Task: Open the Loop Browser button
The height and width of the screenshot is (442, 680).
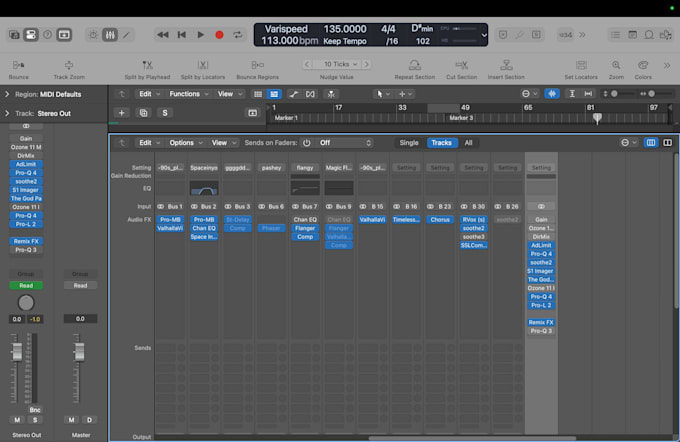Action: click(x=649, y=35)
